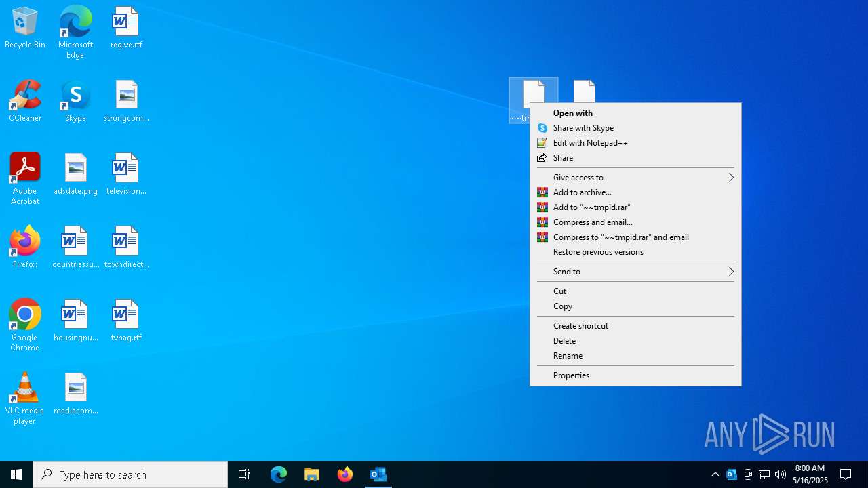Screen dimensions: 868x488
Task: Click the taskbar search box
Action: point(130,474)
